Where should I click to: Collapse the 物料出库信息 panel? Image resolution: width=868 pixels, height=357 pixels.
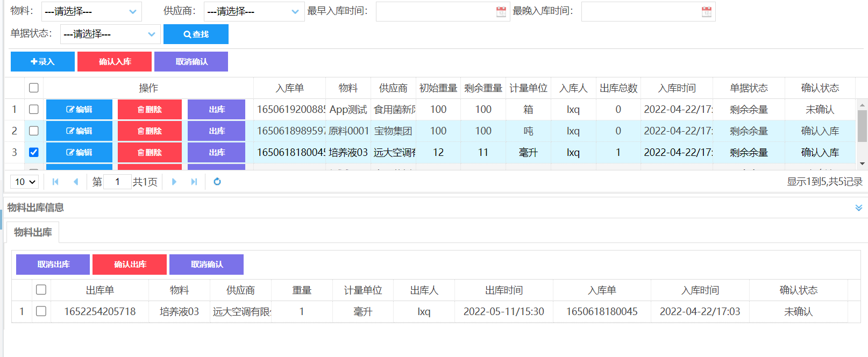point(859,208)
